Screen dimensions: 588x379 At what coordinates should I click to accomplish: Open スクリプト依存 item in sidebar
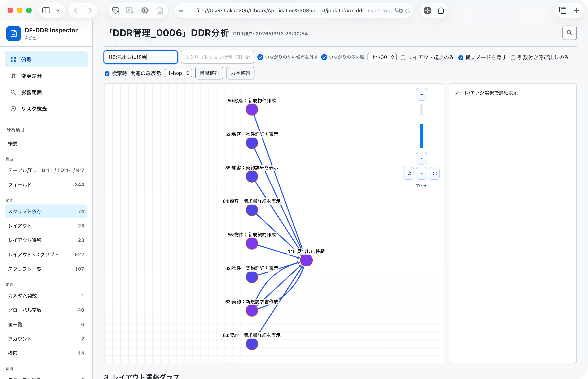point(46,211)
